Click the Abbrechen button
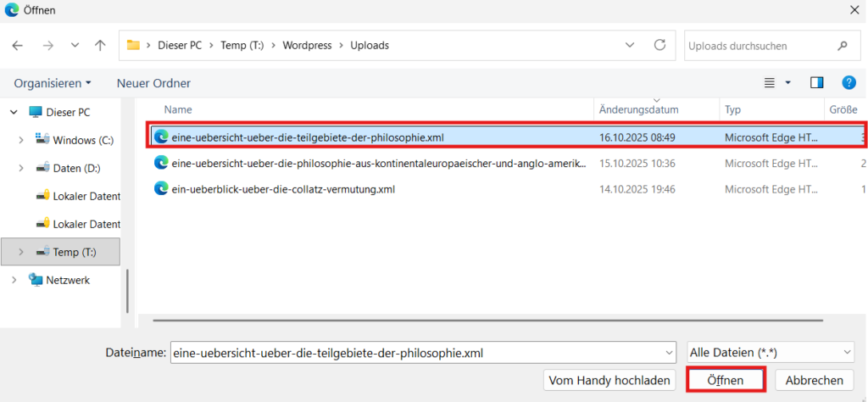This screenshot has width=868, height=402. point(814,380)
